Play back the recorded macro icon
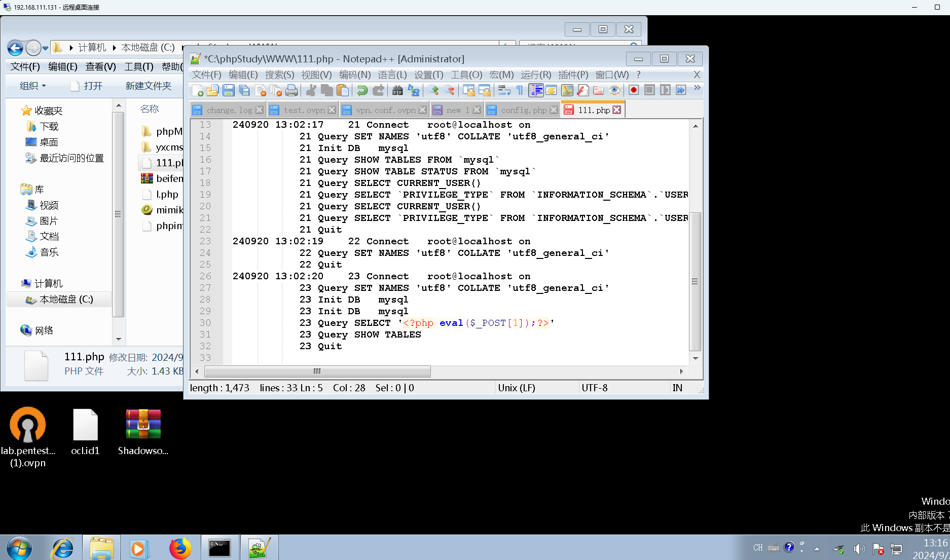 click(x=665, y=90)
